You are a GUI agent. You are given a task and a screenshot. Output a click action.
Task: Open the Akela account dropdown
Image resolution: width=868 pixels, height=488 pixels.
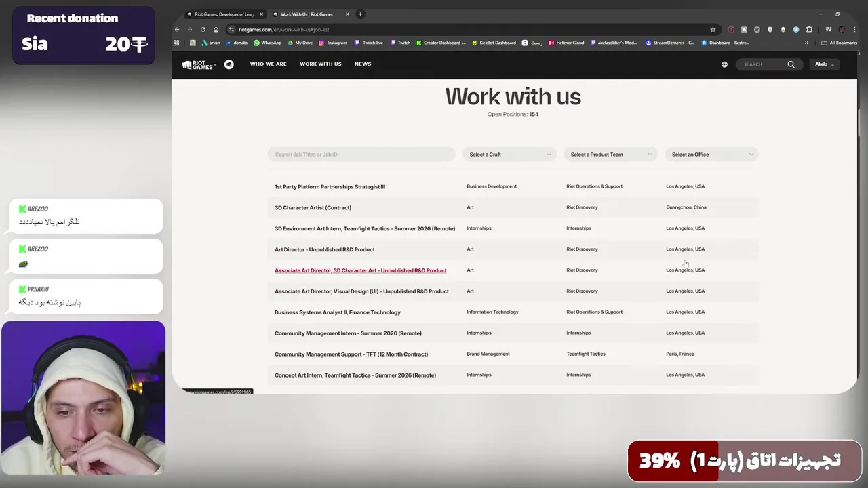coord(825,64)
